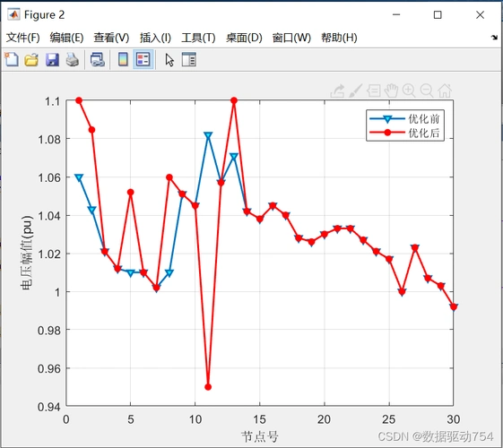Open the 工具(T) menu
This screenshot has height=448, width=503.
coord(198,38)
